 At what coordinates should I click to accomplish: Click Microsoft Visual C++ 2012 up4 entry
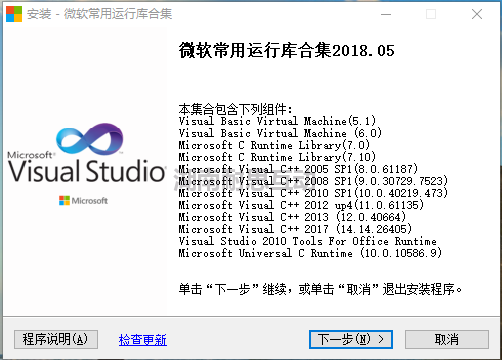[x=301, y=205]
